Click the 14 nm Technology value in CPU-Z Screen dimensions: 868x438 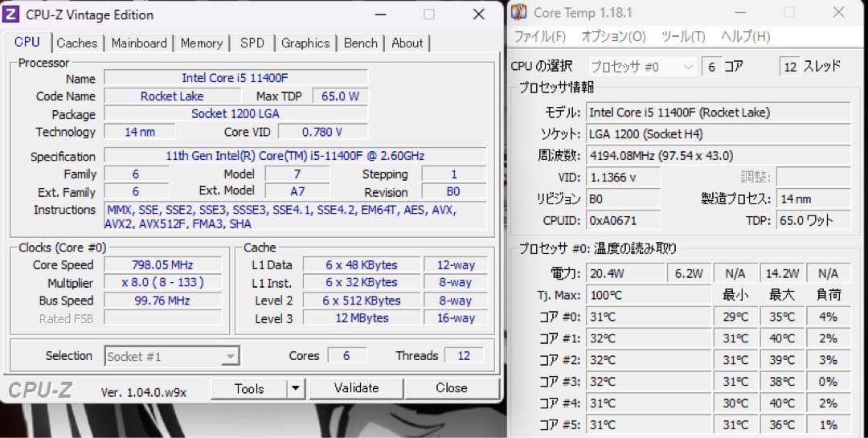pos(140,132)
